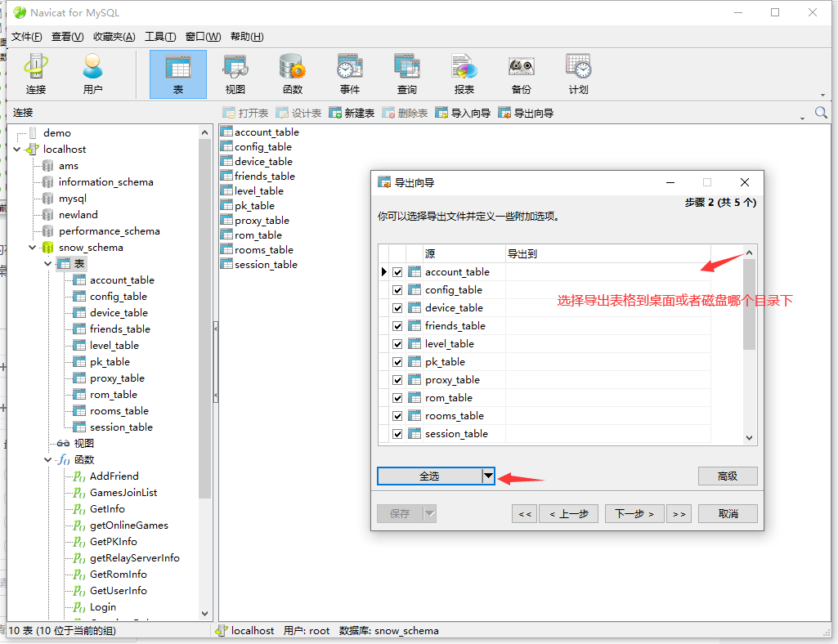Open the 窗口(W) menu
Viewport: 838px width, 644px height.
203,36
